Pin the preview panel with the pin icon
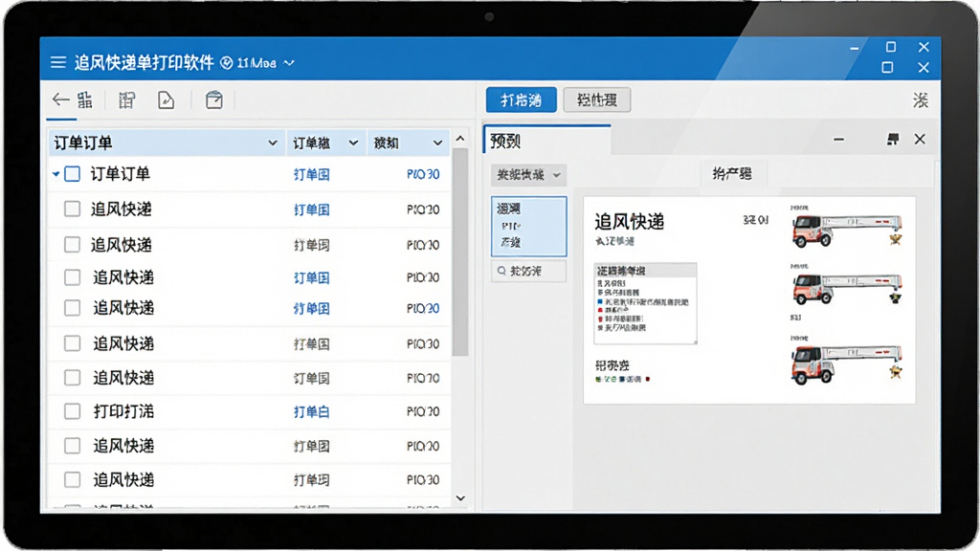980x551 pixels. [893, 140]
